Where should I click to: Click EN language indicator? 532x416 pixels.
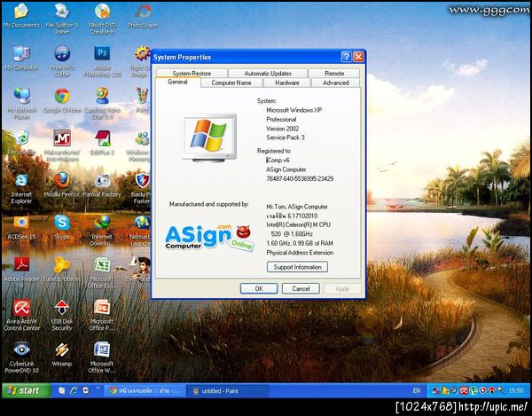pyautogui.click(x=417, y=391)
